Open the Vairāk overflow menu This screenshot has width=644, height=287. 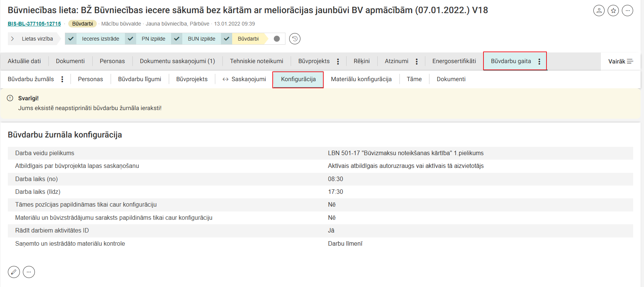pos(621,61)
